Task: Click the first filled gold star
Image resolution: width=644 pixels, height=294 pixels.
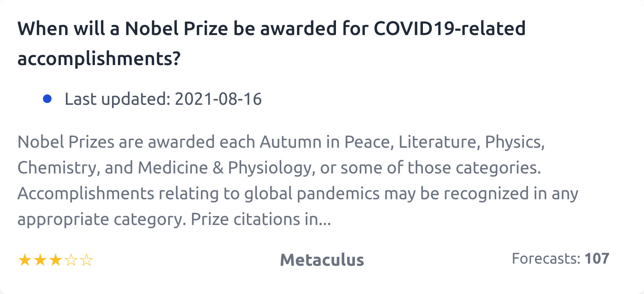Action: 25,260
